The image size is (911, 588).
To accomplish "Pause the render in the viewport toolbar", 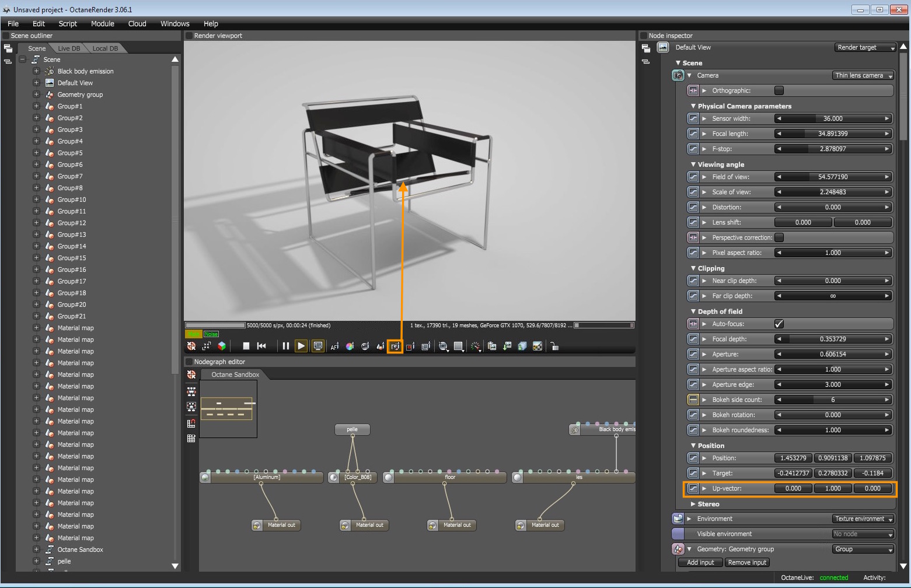I will click(x=285, y=346).
